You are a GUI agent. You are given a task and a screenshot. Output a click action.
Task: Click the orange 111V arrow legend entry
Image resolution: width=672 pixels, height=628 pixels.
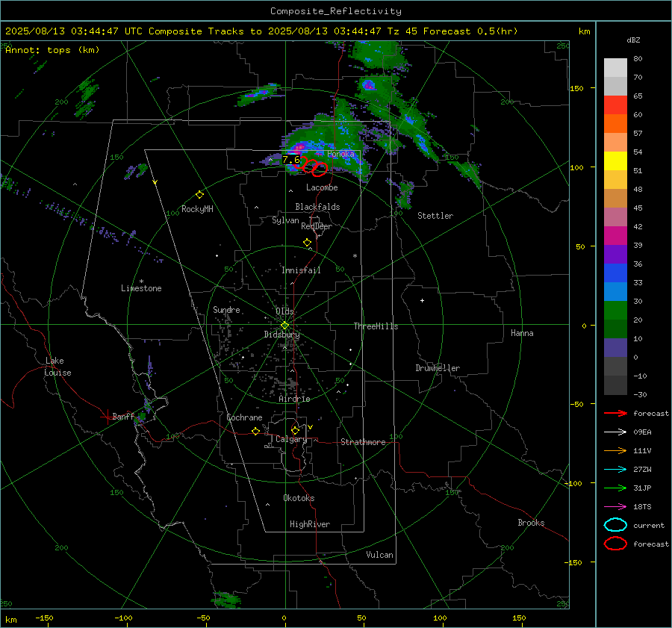615,450
